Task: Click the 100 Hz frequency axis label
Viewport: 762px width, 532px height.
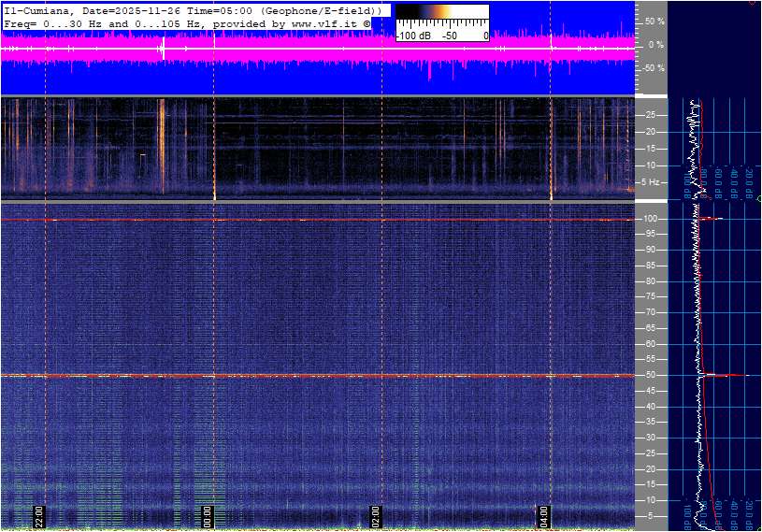Action: coord(653,219)
